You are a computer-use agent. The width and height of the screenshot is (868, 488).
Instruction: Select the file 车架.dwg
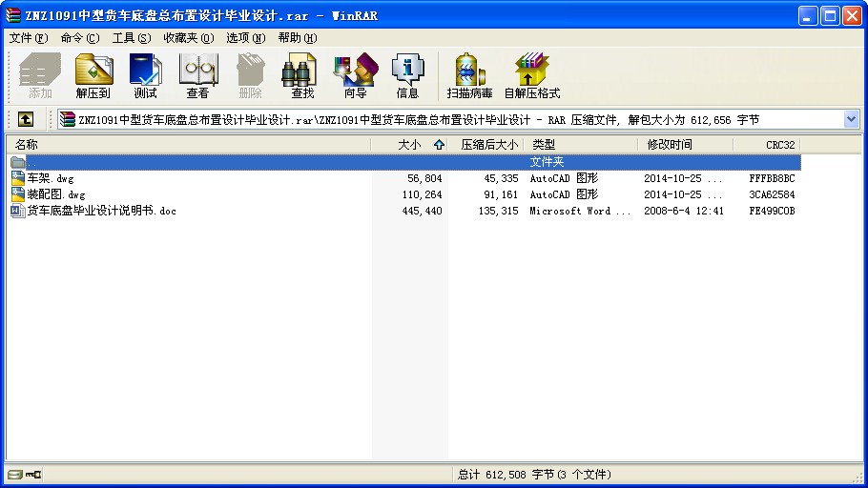point(50,178)
